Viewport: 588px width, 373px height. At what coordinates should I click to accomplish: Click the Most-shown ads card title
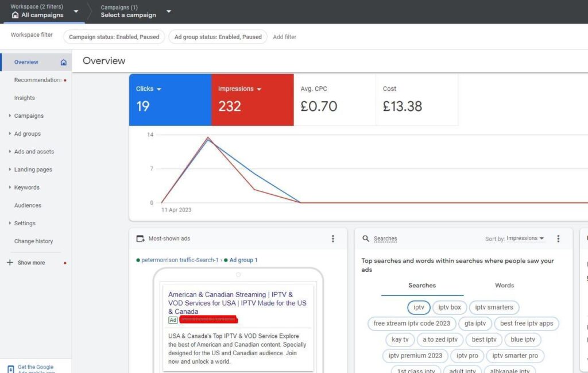[x=169, y=239]
